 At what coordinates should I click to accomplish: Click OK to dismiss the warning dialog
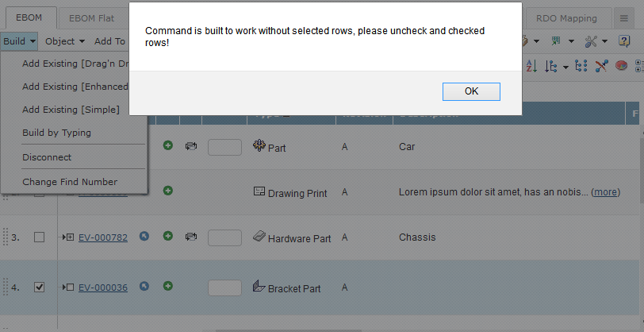[x=471, y=91]
